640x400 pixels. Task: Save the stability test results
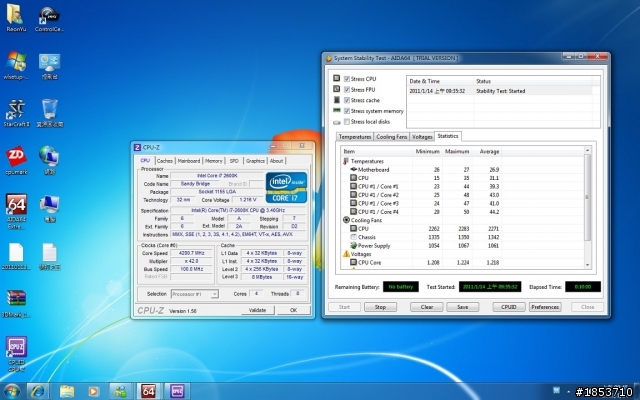pyautogui.click(x=462, y=307)
